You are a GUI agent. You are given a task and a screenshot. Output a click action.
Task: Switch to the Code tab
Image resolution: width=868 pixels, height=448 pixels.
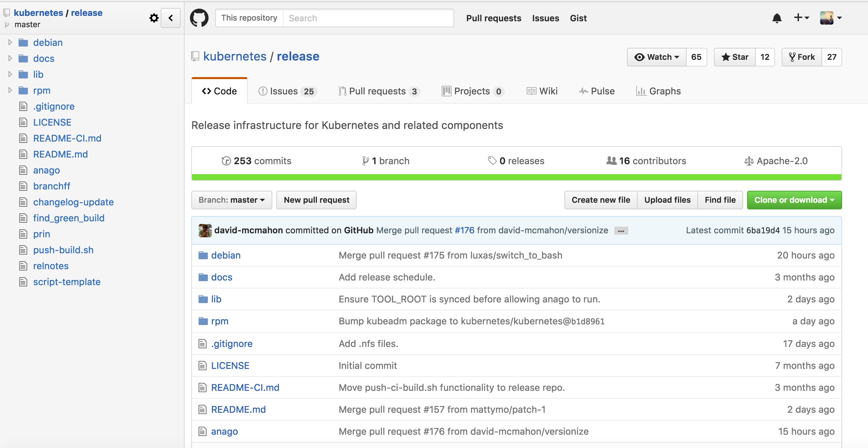[x=219, y=91]
